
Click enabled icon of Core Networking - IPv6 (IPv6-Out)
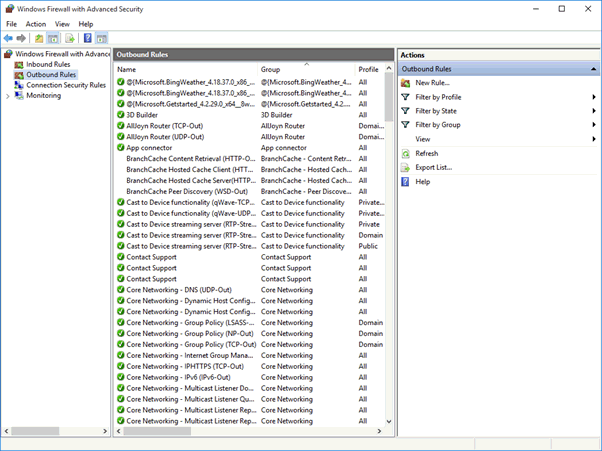point(121,377)
